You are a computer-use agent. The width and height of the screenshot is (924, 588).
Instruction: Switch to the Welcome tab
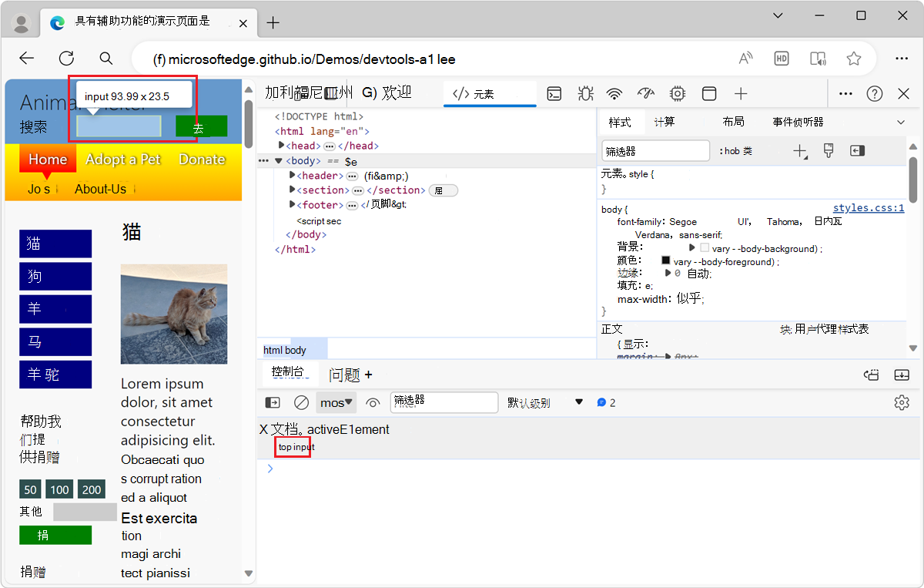pyautogui.click(x=387, y=93)
